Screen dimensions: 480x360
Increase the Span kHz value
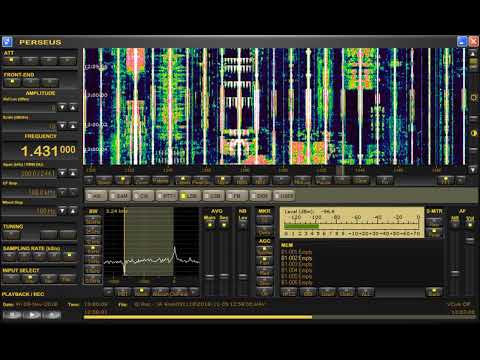tap(73, 173)
